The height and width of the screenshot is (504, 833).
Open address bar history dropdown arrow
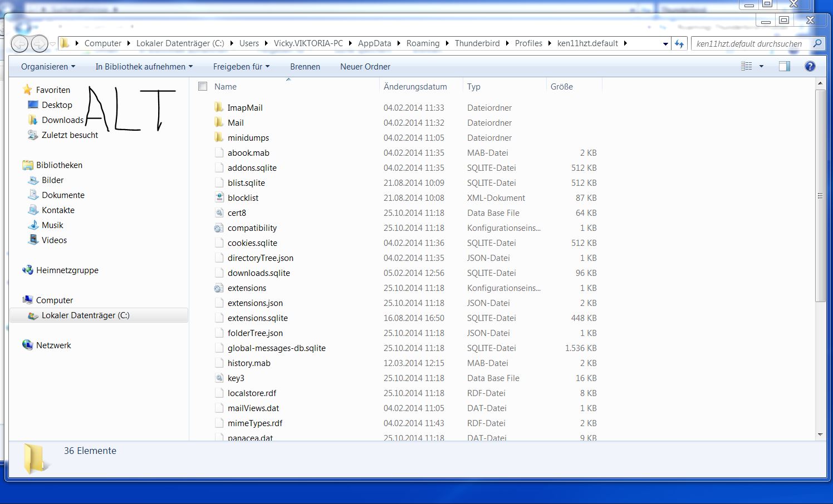665,43
